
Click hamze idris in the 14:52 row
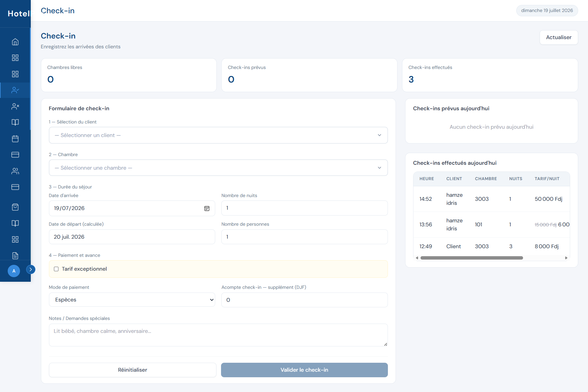[x=454, y=199]
